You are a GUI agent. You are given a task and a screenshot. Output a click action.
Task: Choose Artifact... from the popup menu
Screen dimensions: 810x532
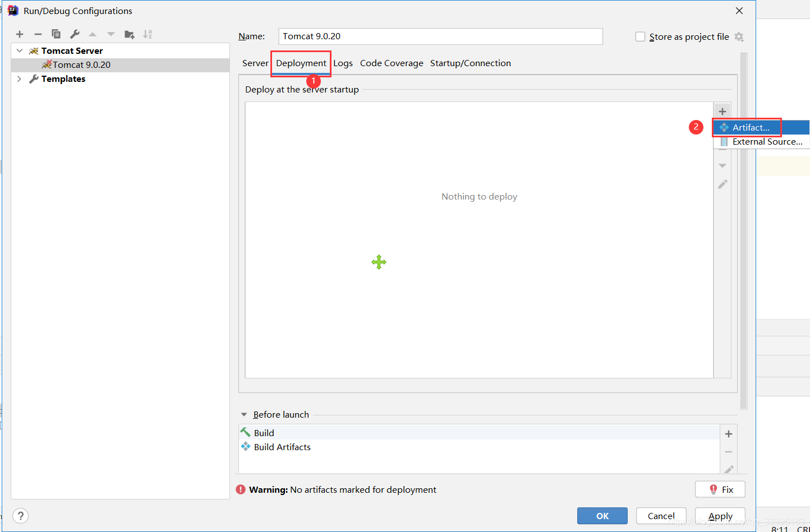[x=761, y=127]
